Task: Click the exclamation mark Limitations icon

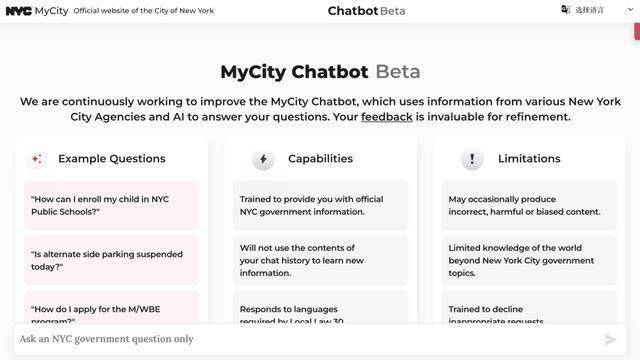Action: tap(472, 159)
